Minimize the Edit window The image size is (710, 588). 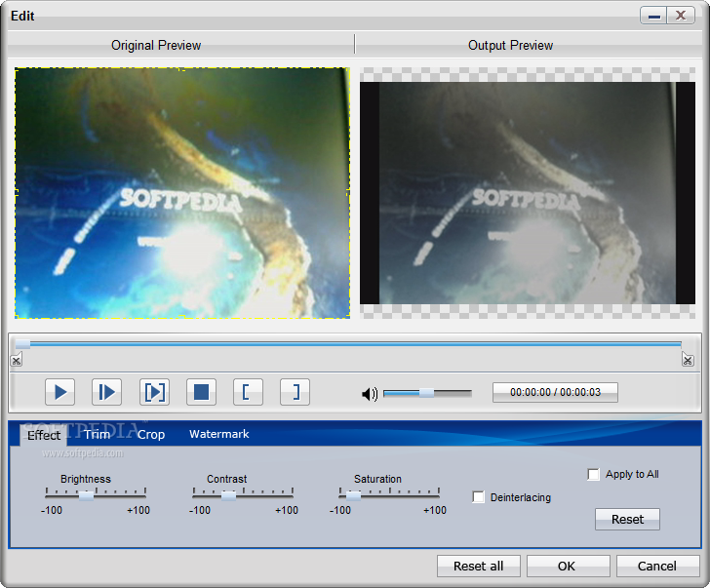[653, 16]
